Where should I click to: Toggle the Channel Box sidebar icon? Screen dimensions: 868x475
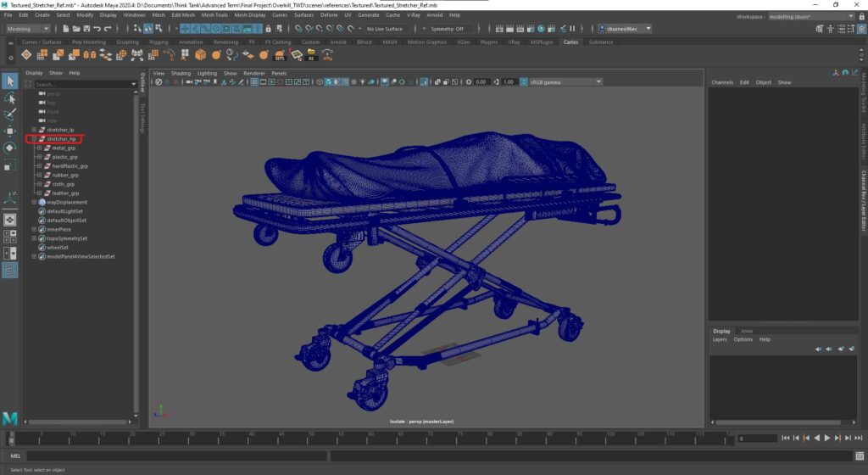861,29
